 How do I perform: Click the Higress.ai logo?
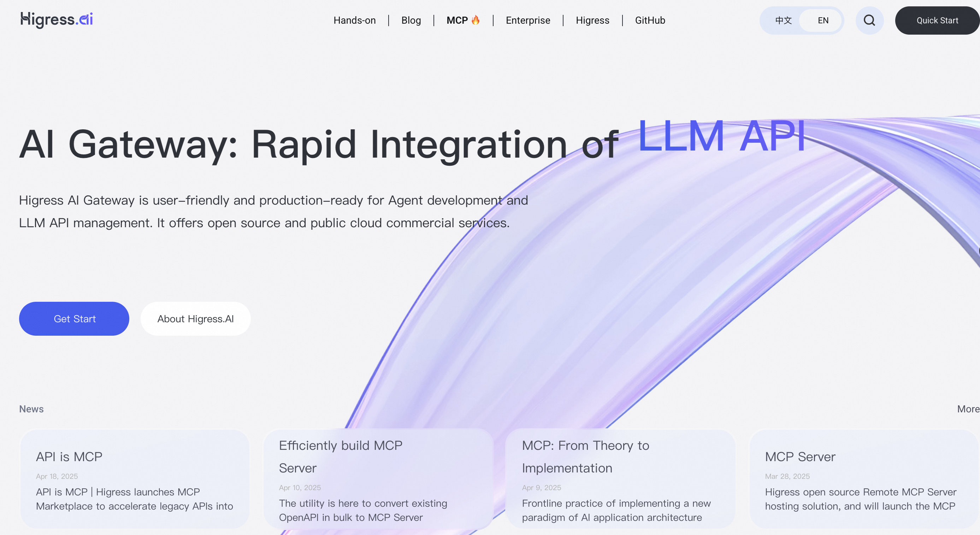pyautogui.click(x=57, y=20)
